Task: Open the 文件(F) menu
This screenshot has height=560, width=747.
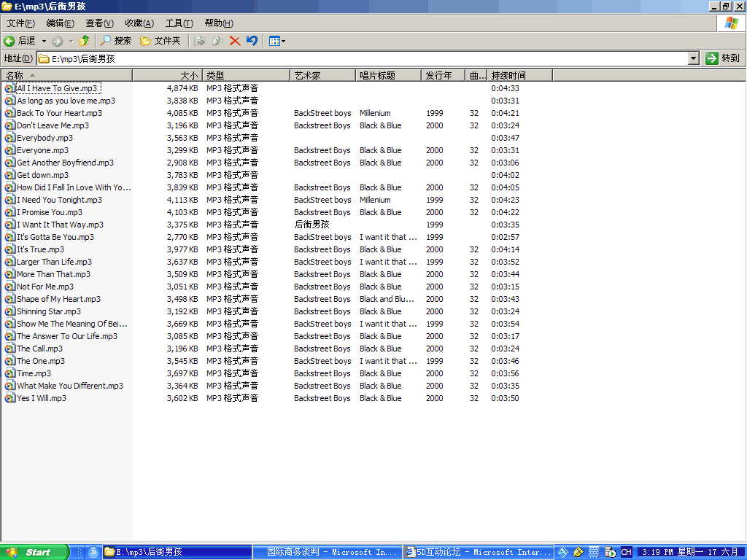Action: pos(21,23)
